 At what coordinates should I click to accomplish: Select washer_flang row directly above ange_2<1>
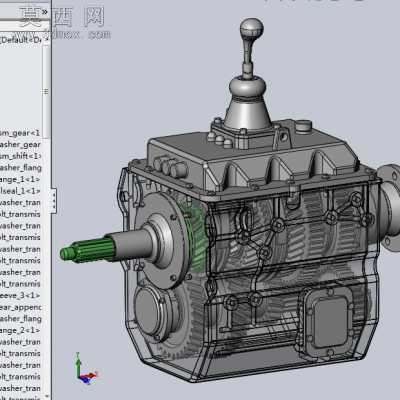tap(21, 319)
